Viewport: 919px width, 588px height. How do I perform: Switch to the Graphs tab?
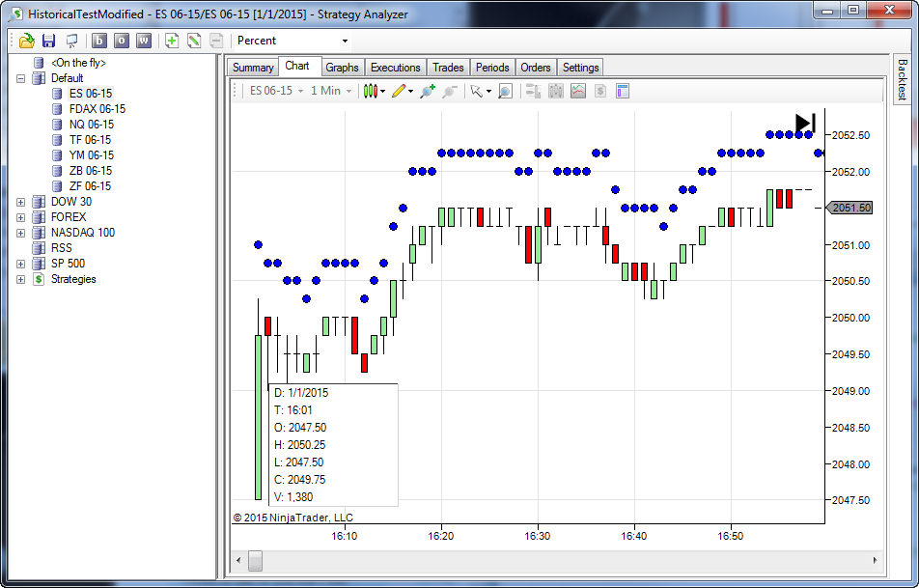click(343, 68)
